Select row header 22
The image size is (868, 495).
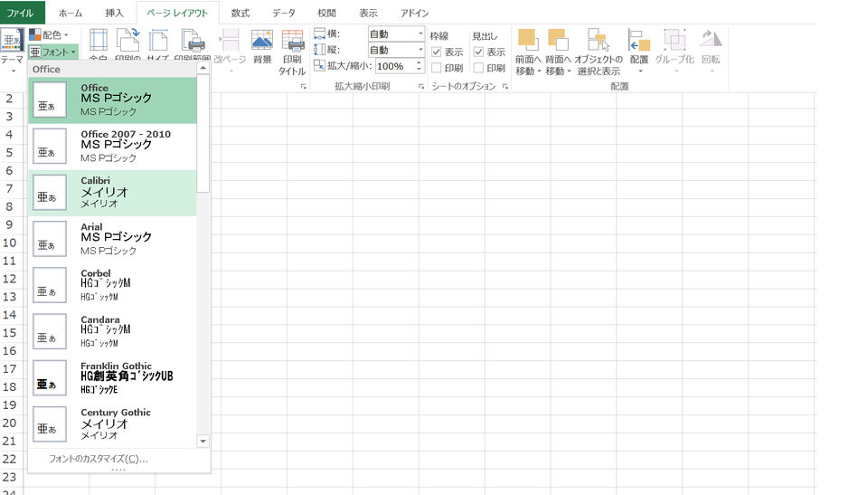pyautogui.click(x=9, y=459)
